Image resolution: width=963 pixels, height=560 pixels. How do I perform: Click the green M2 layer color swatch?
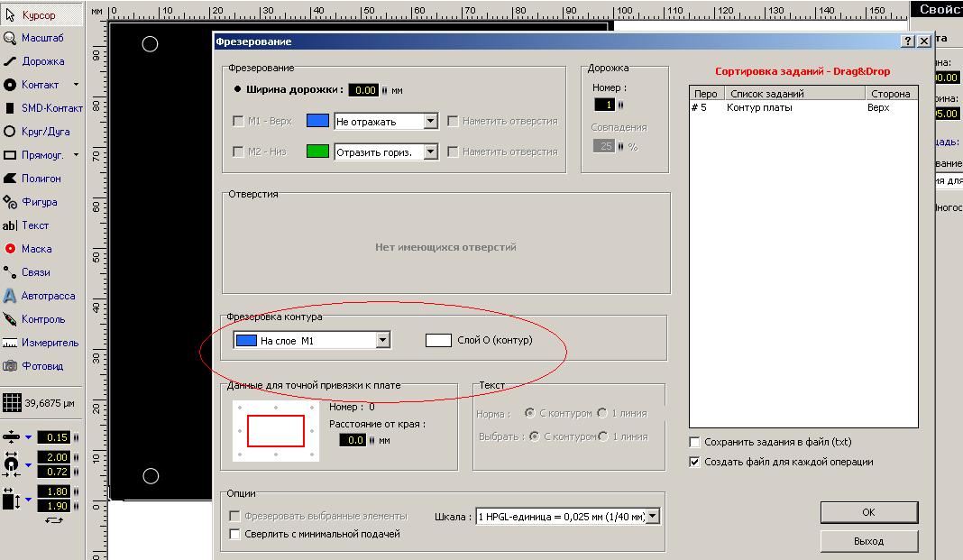tap(317, 151)
